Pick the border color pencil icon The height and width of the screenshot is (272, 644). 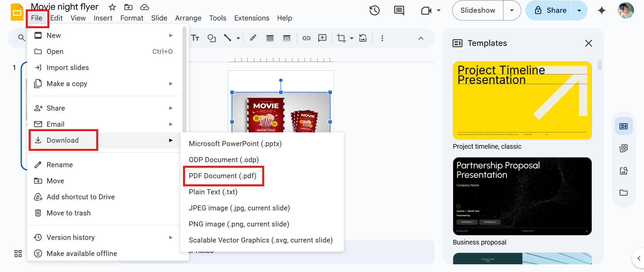[253, 38]
